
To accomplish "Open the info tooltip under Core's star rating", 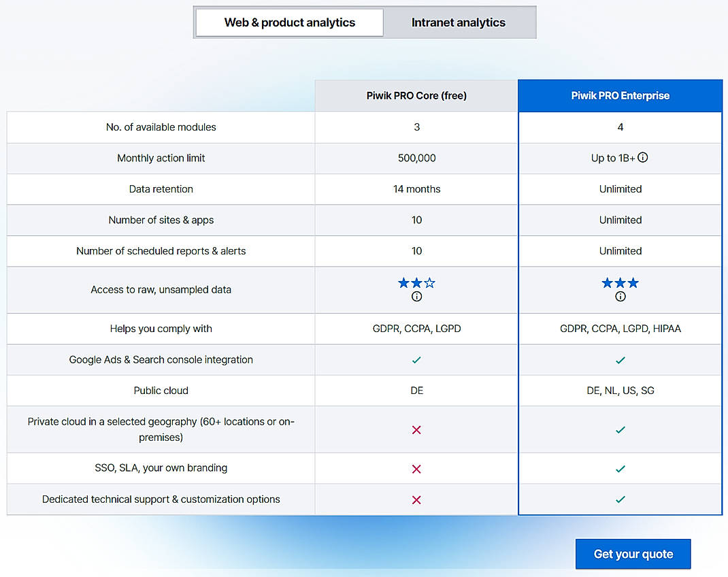I will [416, 296].
